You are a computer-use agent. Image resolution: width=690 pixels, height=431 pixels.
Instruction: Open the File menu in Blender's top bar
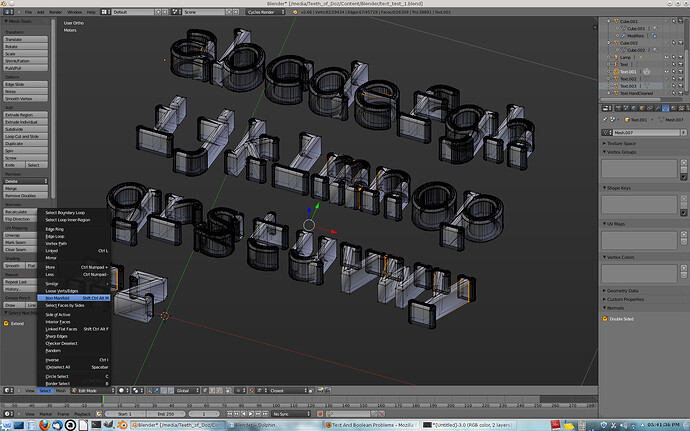pos(28,12)
